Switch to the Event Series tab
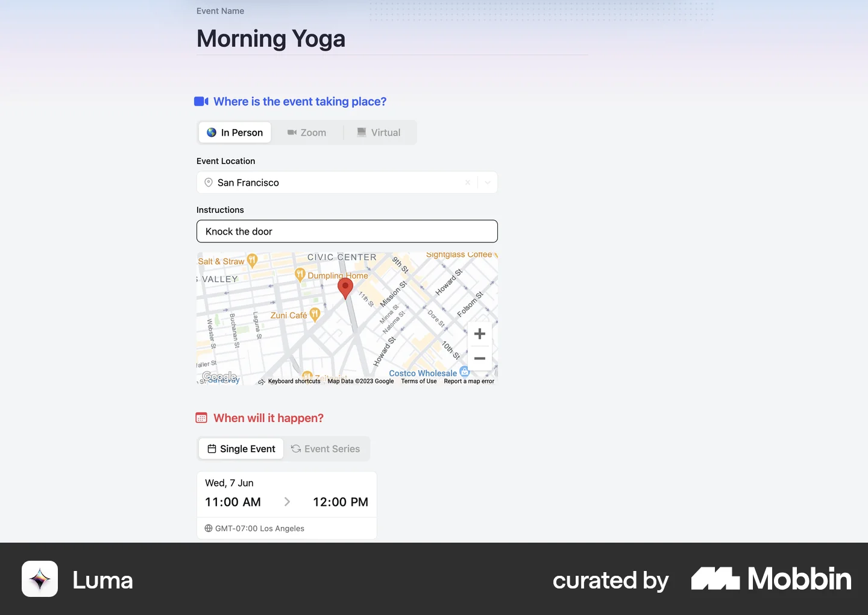This screenshot has height=615, width=868. (325, 449)
